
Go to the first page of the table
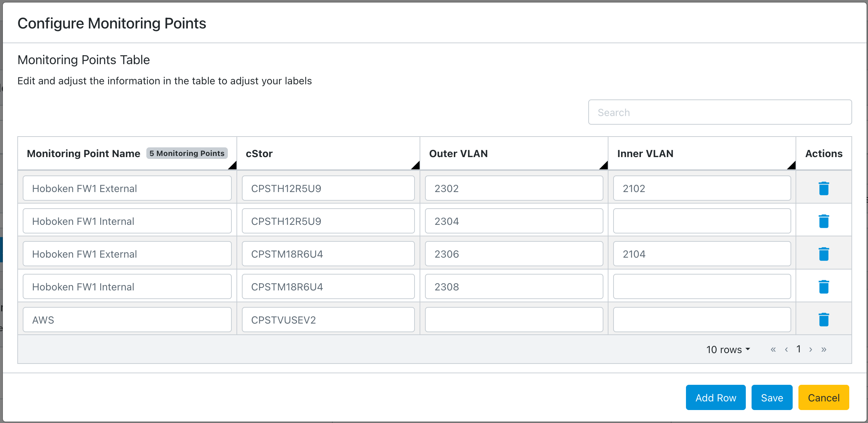773,349
